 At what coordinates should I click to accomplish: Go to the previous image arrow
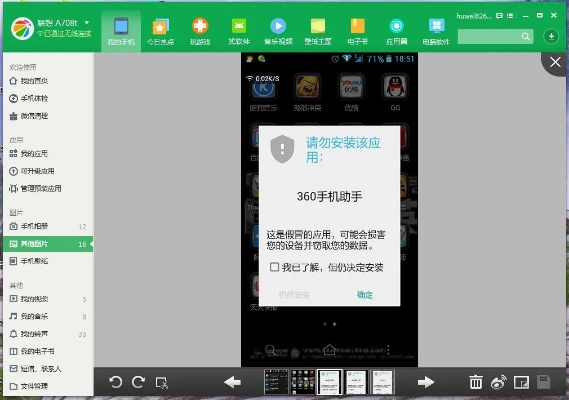click(232, 382)
